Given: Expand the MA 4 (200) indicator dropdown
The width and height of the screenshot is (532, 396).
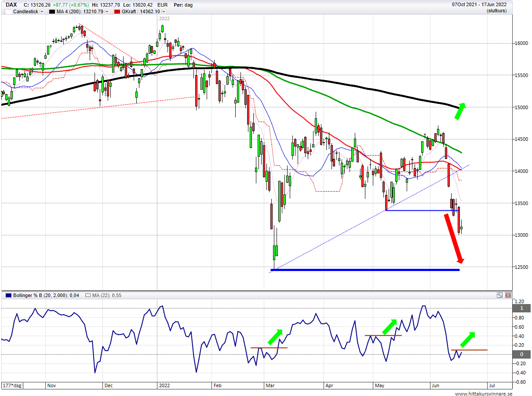Looking at the screenshot, I should click(107, 11).
